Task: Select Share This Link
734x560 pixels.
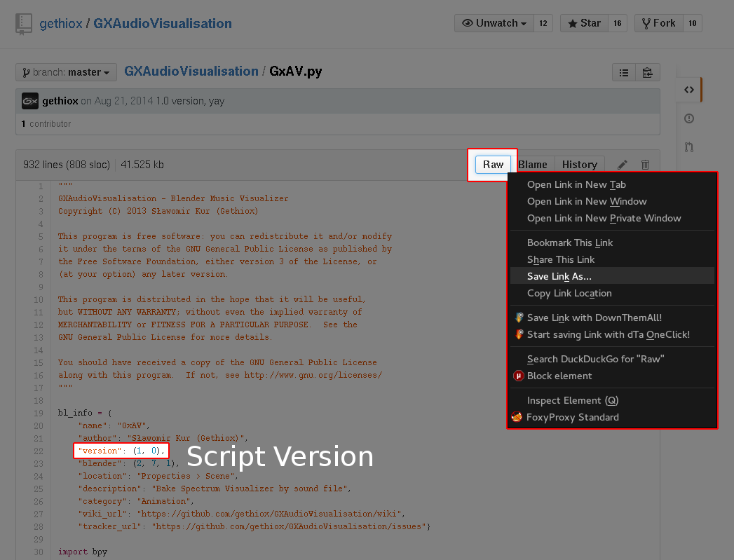Action: pyautogui.click(x=612, y=259)
